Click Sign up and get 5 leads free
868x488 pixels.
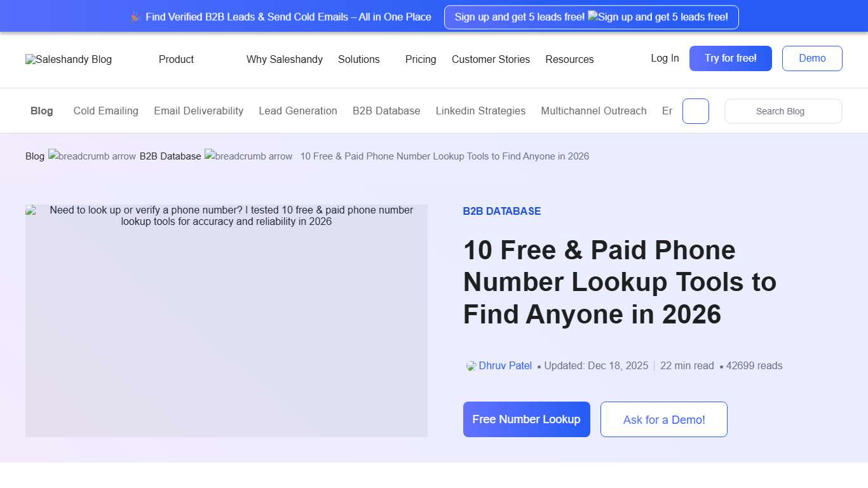pos(591,17)
